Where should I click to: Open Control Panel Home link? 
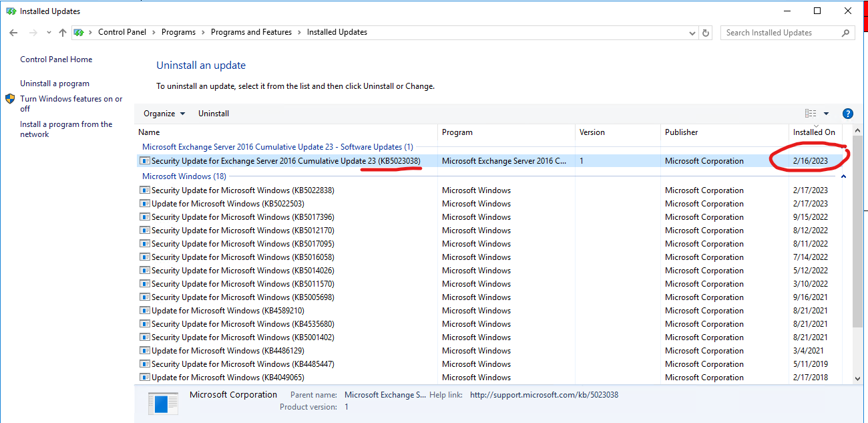(56, 59)
